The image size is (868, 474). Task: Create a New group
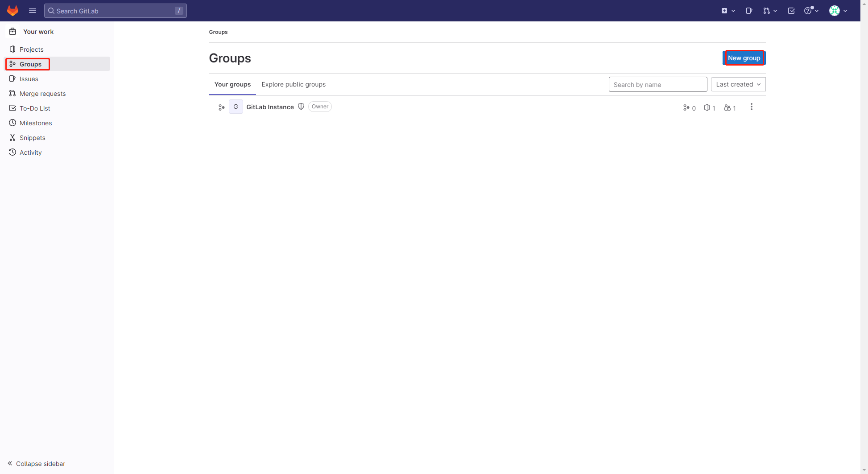[x=744, y=58]
